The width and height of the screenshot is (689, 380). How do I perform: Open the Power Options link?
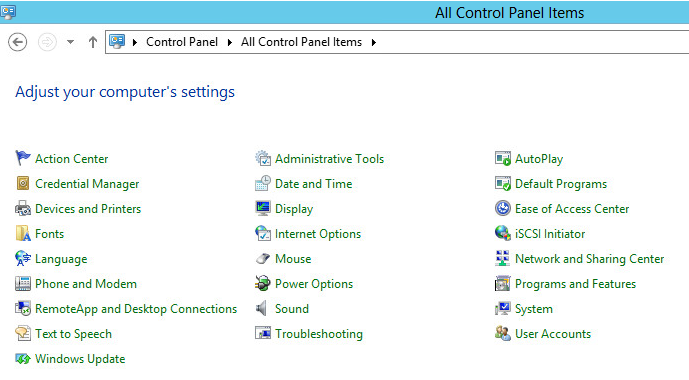[x=314, y=284]
